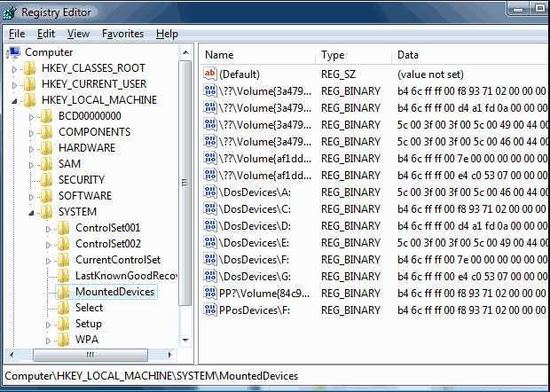Click the ControlSet002 folder icon
The image size is (550, 392).
pyautogui.click(x=64, y=244)
